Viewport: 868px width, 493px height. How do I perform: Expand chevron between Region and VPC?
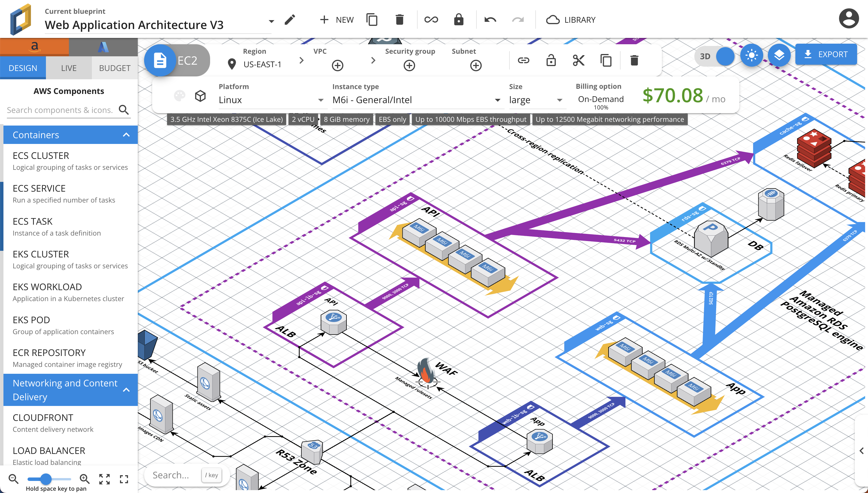[x=301, y=60]
